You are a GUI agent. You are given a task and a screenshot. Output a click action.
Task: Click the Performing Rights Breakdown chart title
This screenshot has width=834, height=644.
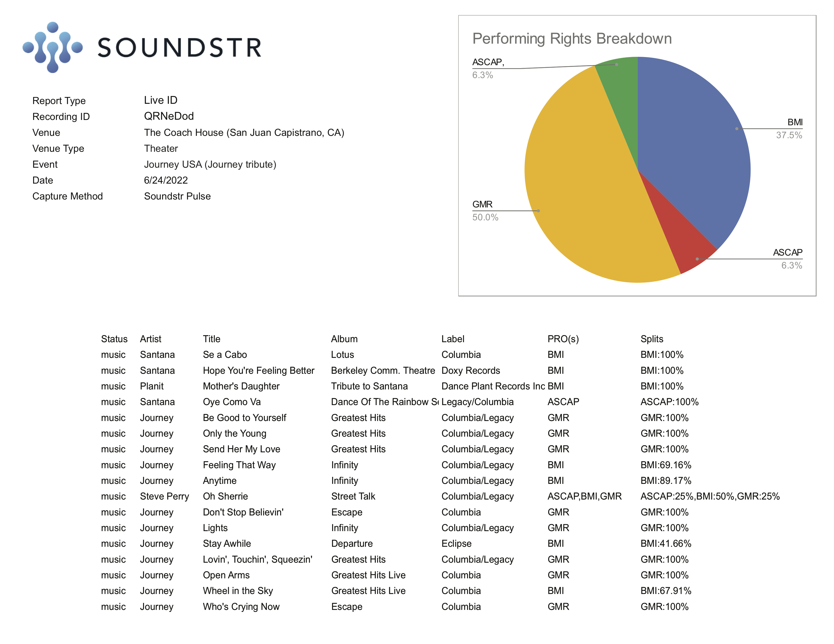pyautogui.click(x=572, y=39)
